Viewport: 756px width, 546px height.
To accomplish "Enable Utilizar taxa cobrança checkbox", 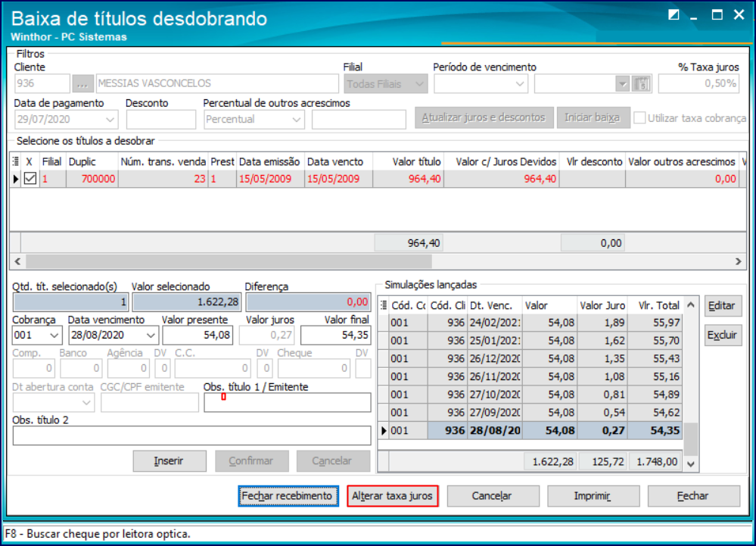I will pyautogui.click(x=639, y=118).
